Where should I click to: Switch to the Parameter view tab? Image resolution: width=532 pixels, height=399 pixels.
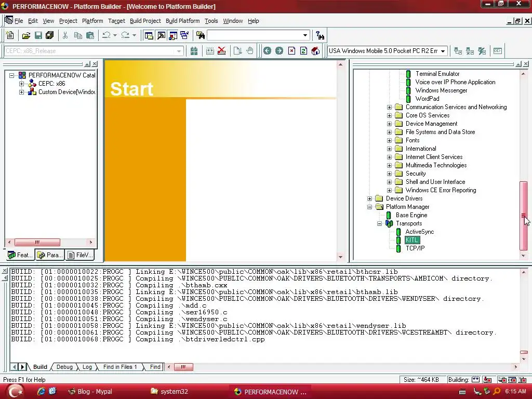[x=50, y=255]
